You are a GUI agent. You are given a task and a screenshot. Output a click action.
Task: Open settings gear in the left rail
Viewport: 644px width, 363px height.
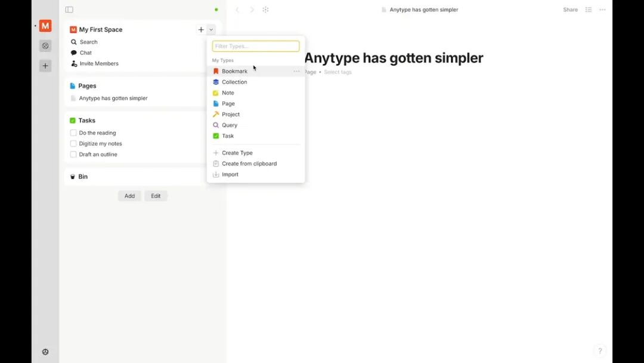click(x=45, y=352)
